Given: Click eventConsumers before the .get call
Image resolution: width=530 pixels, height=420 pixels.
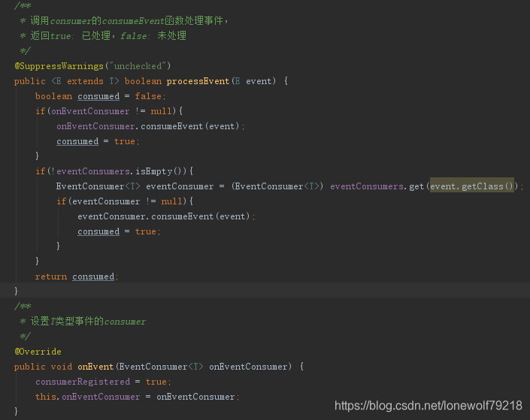Looking at the screenshot, I should (367, 186).
